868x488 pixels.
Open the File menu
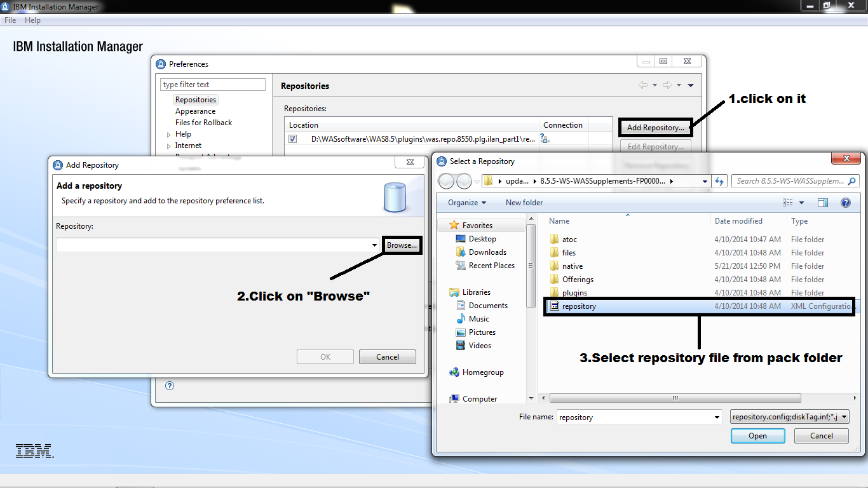pos(10,20)
